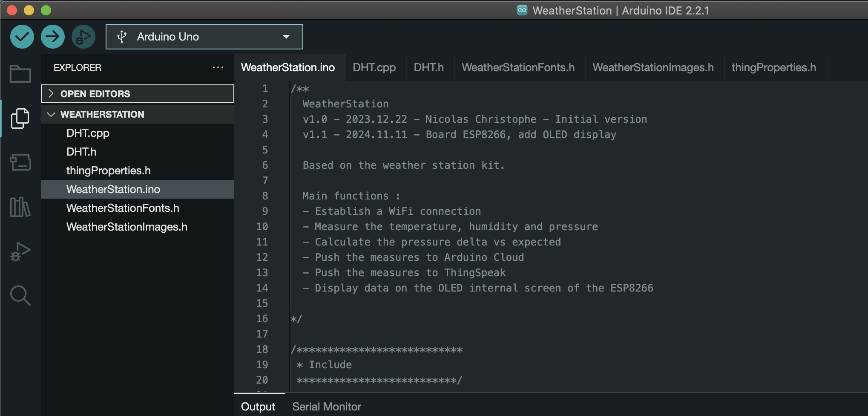The height and width of the screenshot is (416, 868).
Task: Place cursor on 'Based on the weather station kit.'
Action: pos(403,165)
